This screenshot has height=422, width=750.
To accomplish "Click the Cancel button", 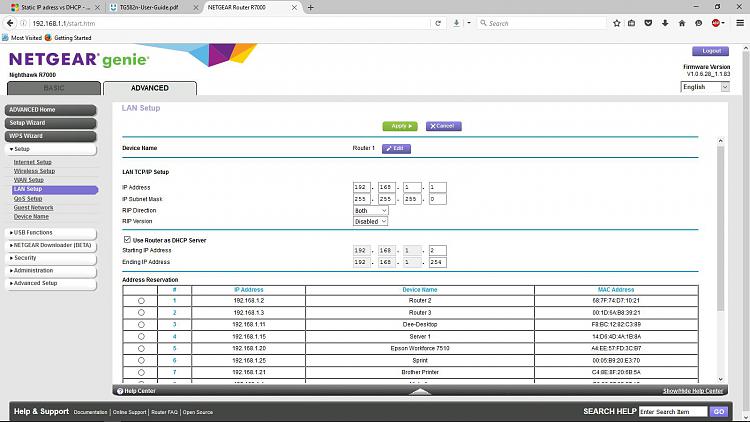I will pos(443,126).
